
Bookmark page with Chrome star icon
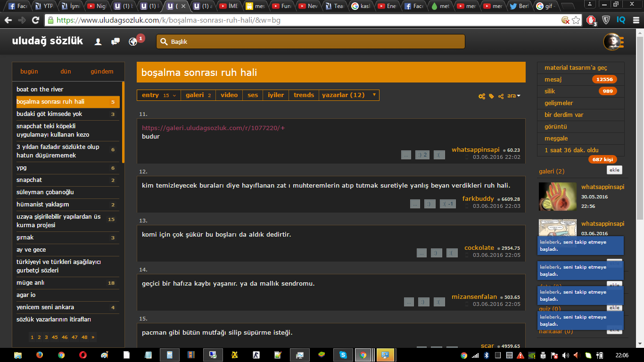[x=576, y=20]
